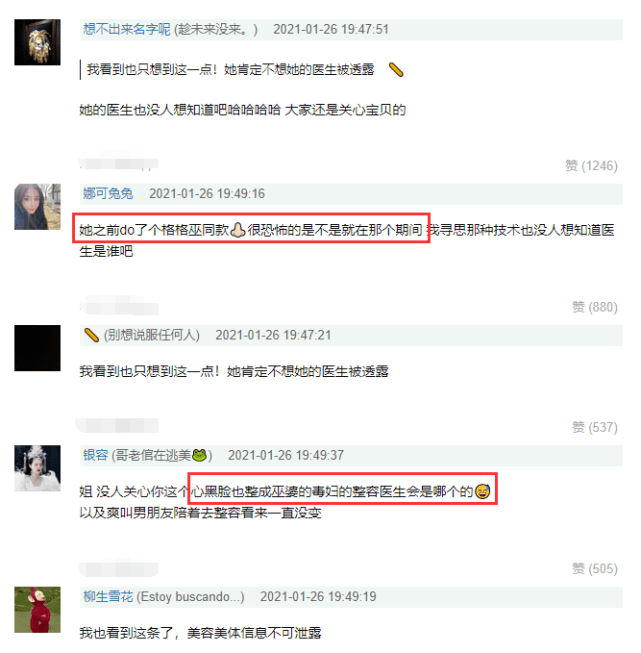The image size is (641, 653).
Task: Click frog emoji in 银容 signature
Action: [x=199, y=455]
